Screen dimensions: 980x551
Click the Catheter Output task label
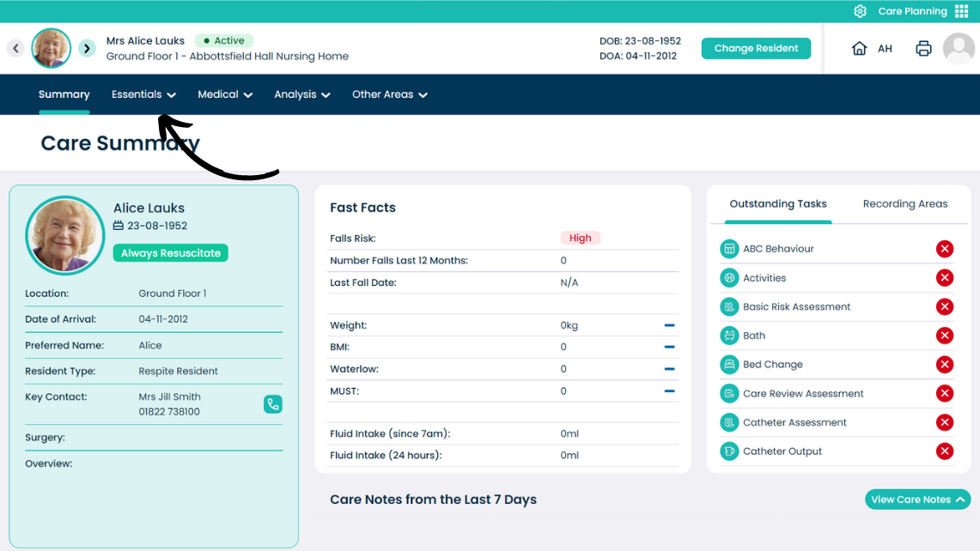tap(782, 451)
